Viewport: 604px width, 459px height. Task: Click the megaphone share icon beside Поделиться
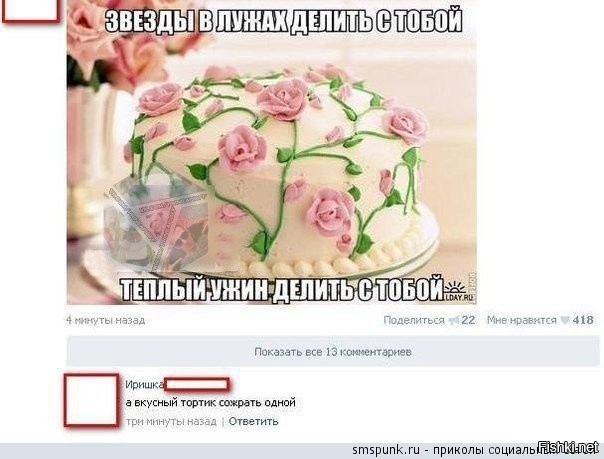454,320
